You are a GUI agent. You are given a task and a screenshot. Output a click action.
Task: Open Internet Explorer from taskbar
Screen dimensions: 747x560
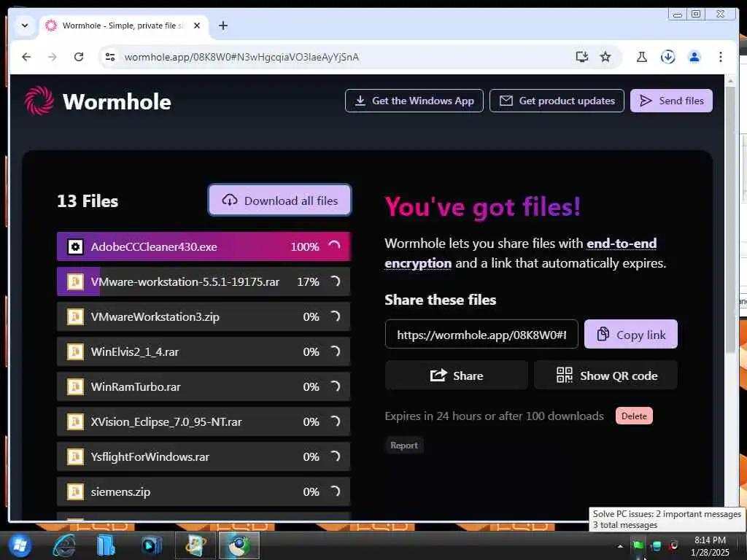(63, 545)
